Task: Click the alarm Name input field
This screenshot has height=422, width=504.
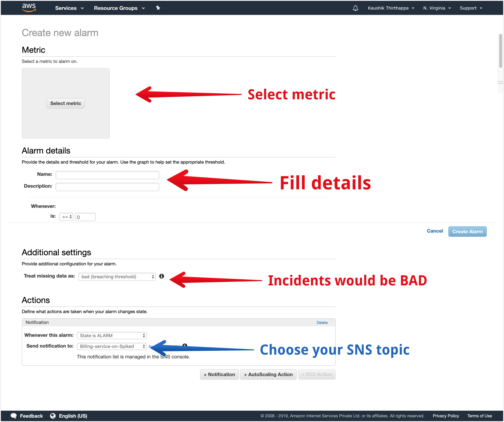Action: click(107, 175)
